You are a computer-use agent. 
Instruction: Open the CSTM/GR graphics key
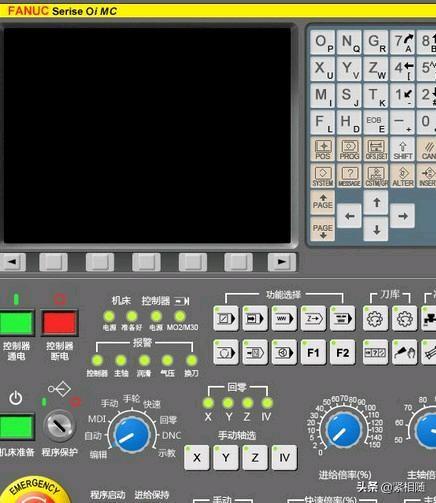pyautogui.click(x=376, y=176)
